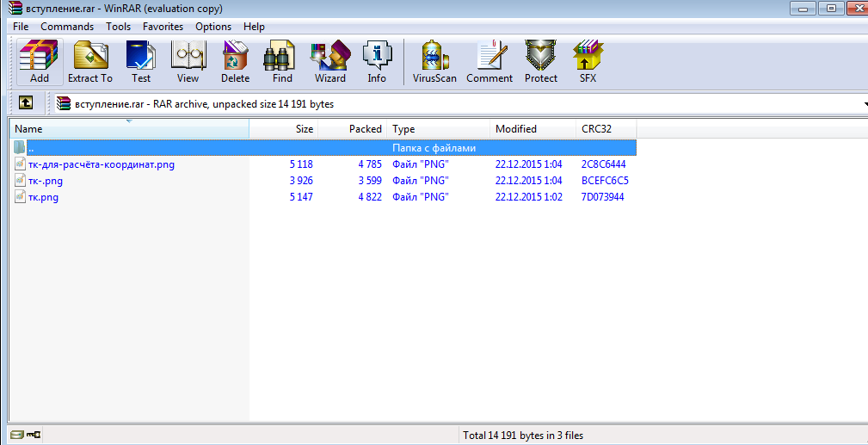Click the size value 5 147

pyautogui.click(x=301, y=197)
